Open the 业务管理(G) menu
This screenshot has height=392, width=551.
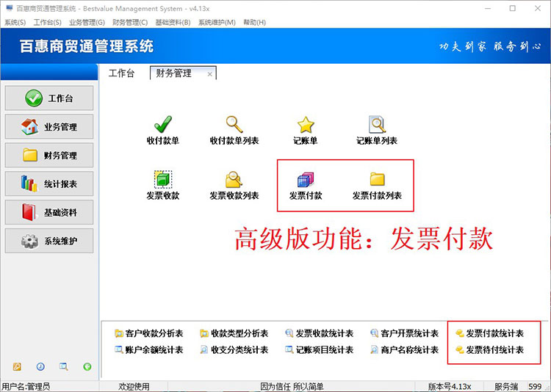pos(87,23)
